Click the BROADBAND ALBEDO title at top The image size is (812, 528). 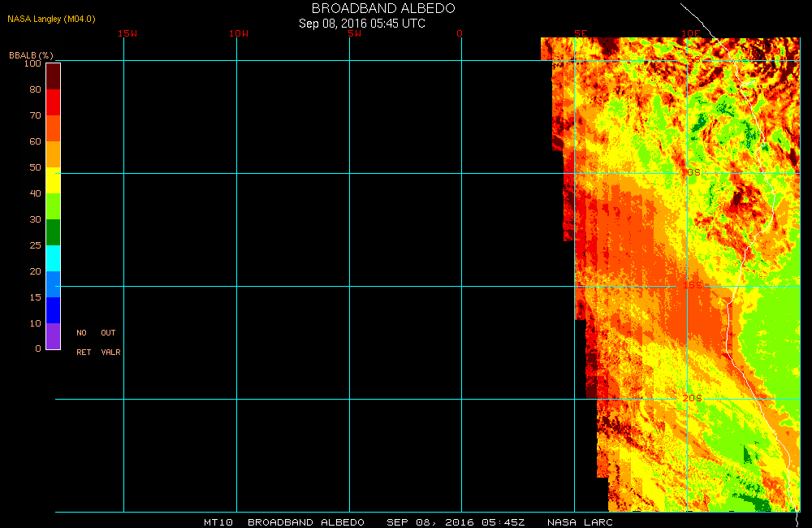pos(383,8)
